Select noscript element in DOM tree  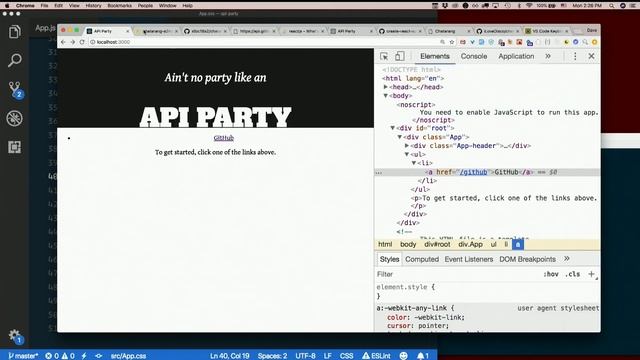click(416, 104)
